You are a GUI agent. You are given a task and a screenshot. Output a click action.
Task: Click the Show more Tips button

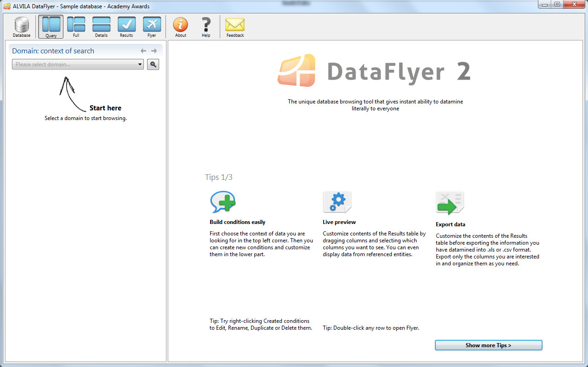[x=488, y=345]
